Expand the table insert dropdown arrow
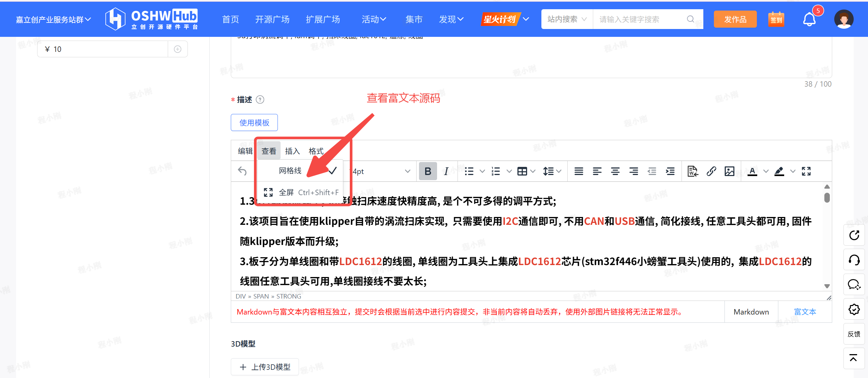 tap(533, 171)
